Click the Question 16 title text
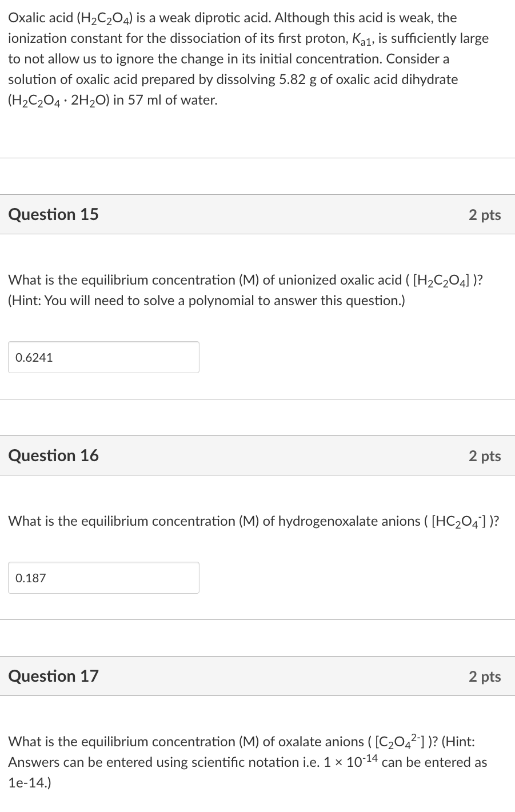This screenshot has height=812, width=515. [53, 455]
